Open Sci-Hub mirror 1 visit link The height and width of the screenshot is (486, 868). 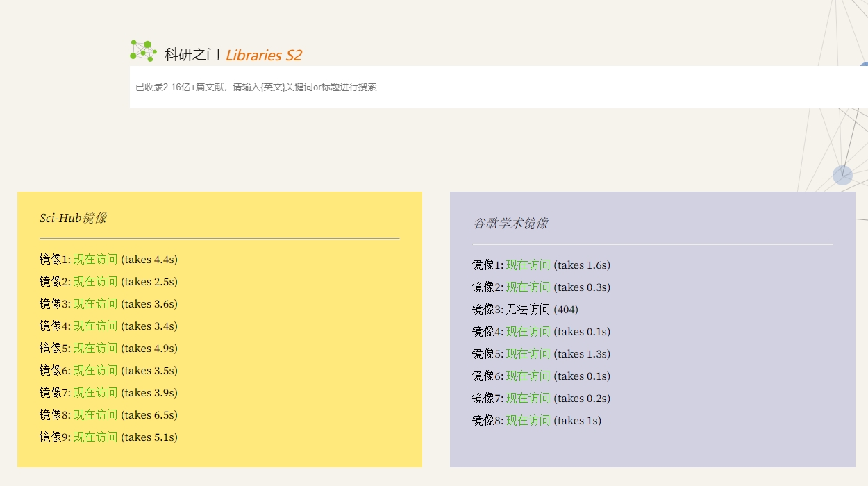[96, 260]
